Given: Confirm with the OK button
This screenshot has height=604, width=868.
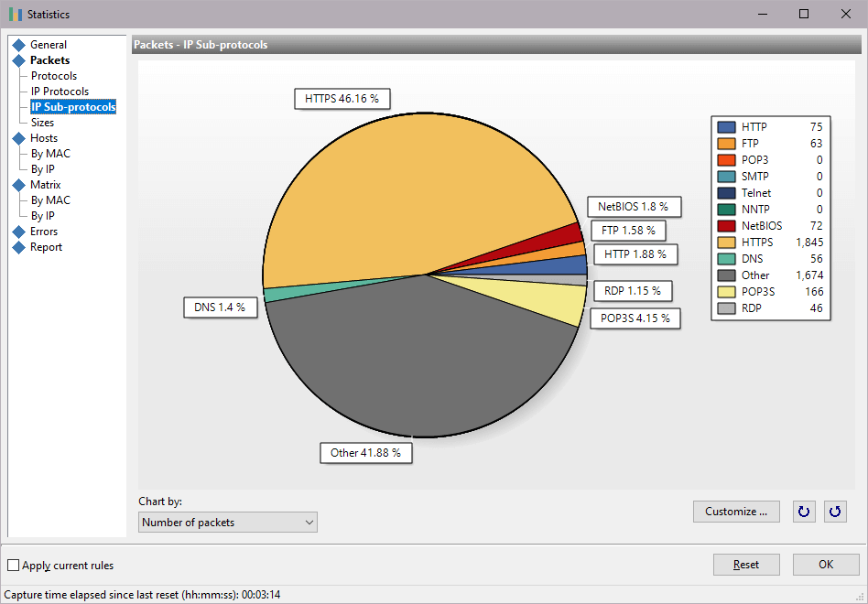Looking at the screenshot, I should (825, 565).
